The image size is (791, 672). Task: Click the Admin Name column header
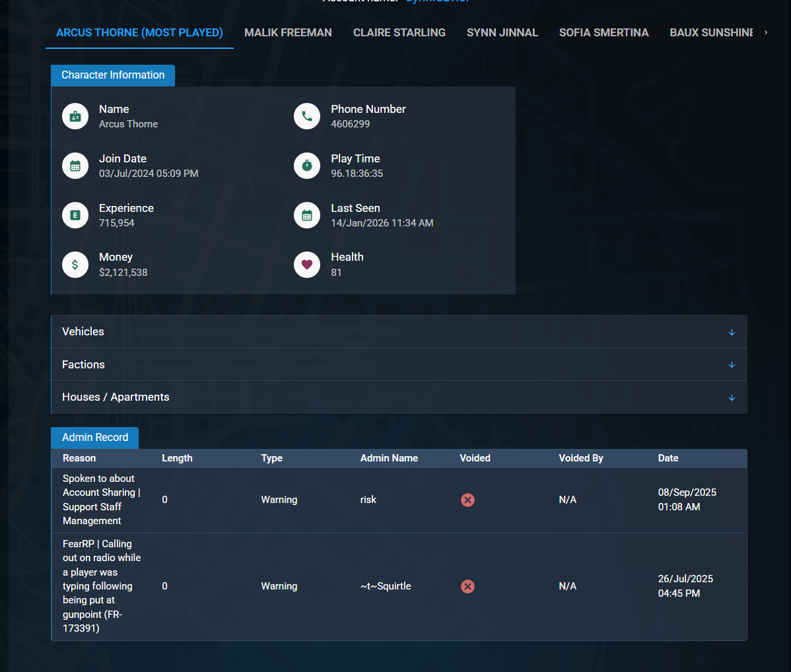389,458
